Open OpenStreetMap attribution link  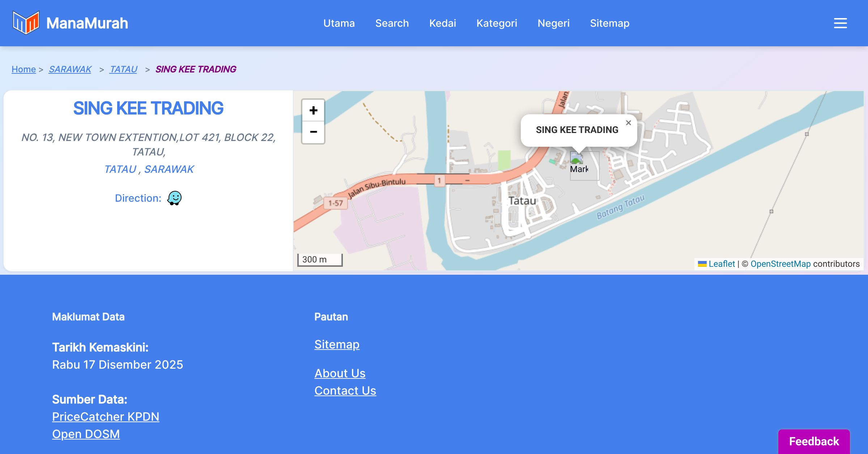(780, 264)
